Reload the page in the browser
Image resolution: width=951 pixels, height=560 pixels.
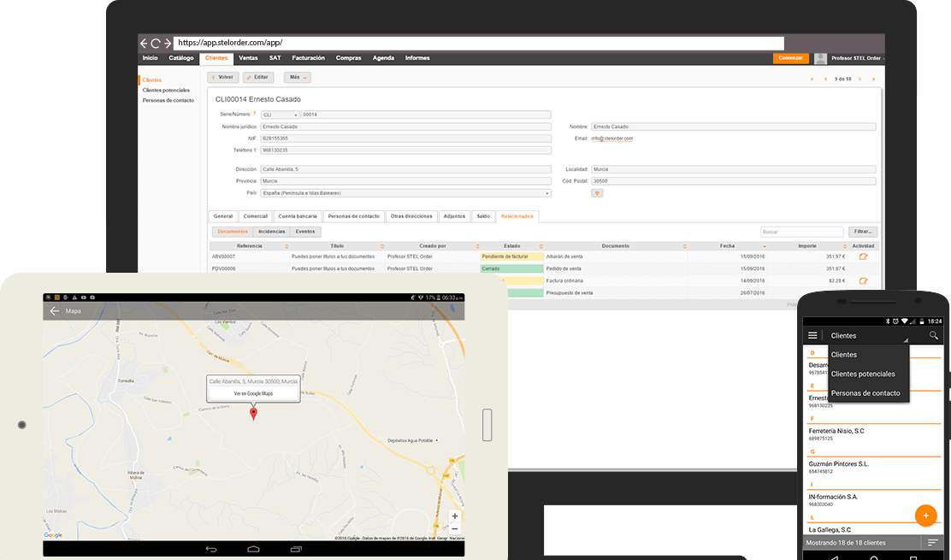(156, 43)
